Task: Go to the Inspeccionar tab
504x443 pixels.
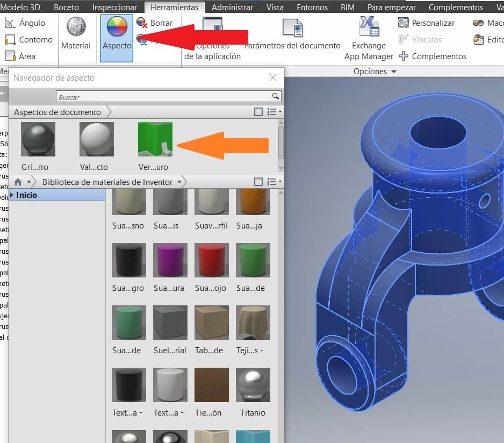Action: (x=114, y=7)
